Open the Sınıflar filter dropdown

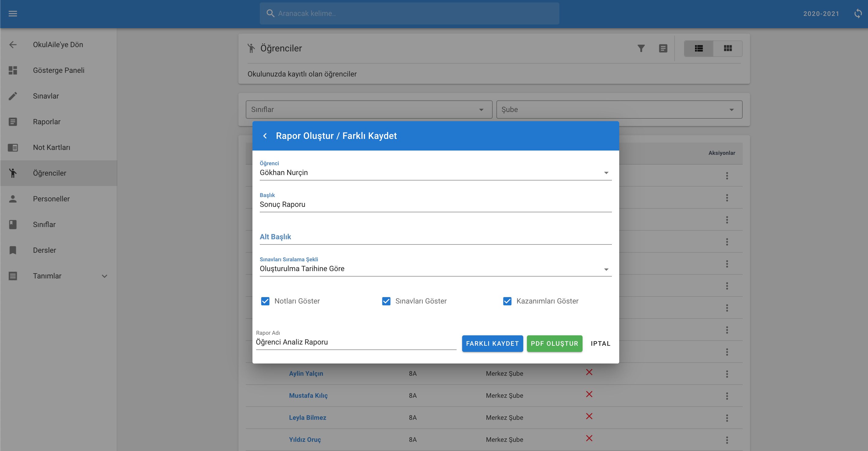(369, 109)
